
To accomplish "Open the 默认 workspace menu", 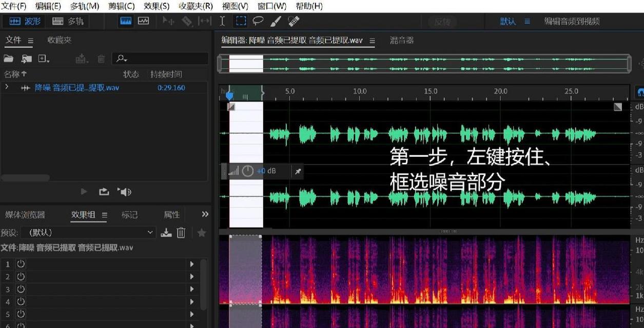I will (527, 21).
